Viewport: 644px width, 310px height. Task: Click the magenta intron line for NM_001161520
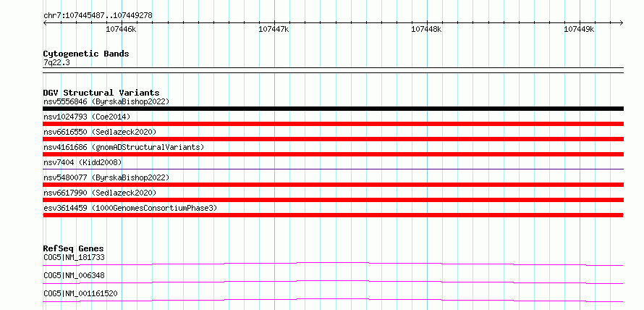333,300
